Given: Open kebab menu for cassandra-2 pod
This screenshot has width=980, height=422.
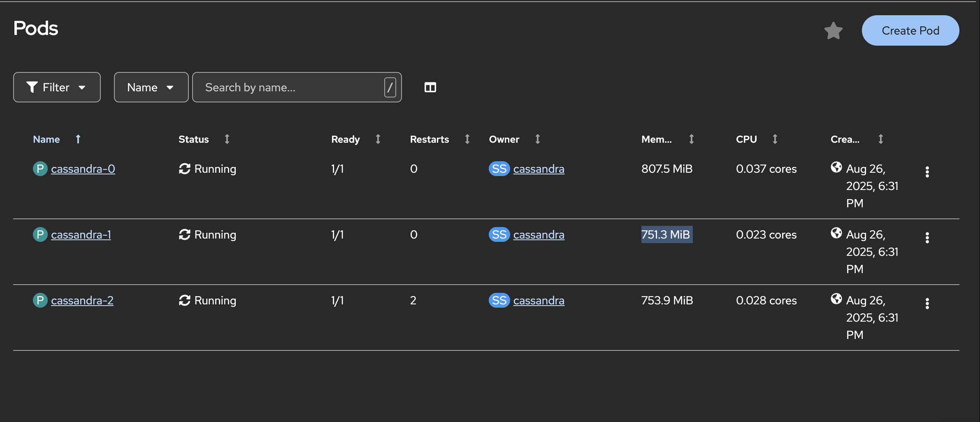Looking at the screenshot, I should (927, 304).
